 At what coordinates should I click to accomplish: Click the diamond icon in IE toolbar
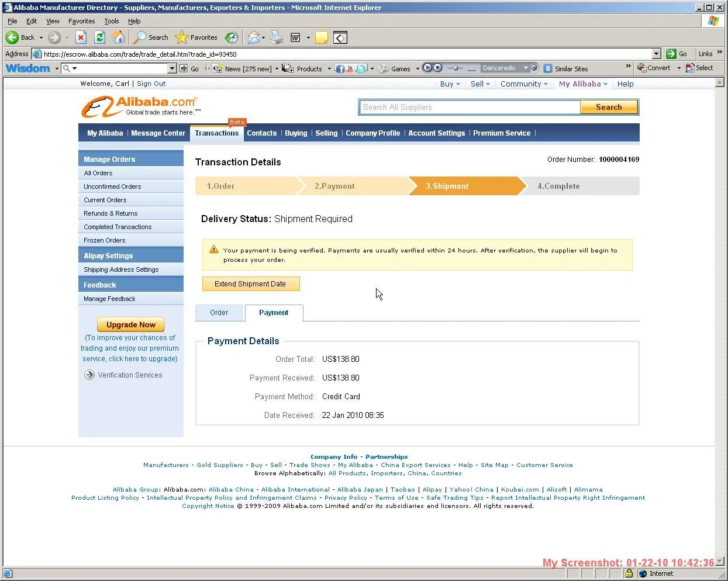click(x=340, y=37)
